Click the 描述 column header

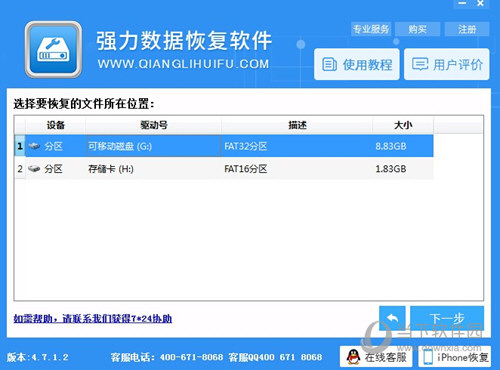coord(297,125)
